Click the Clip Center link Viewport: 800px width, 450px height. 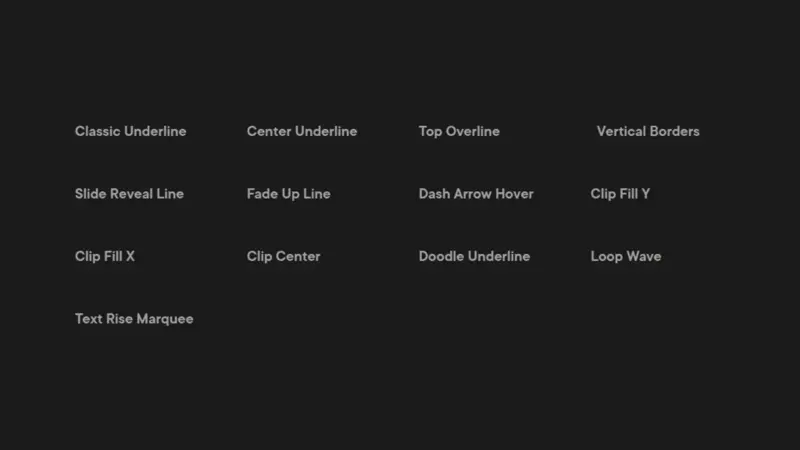point(284,257)
